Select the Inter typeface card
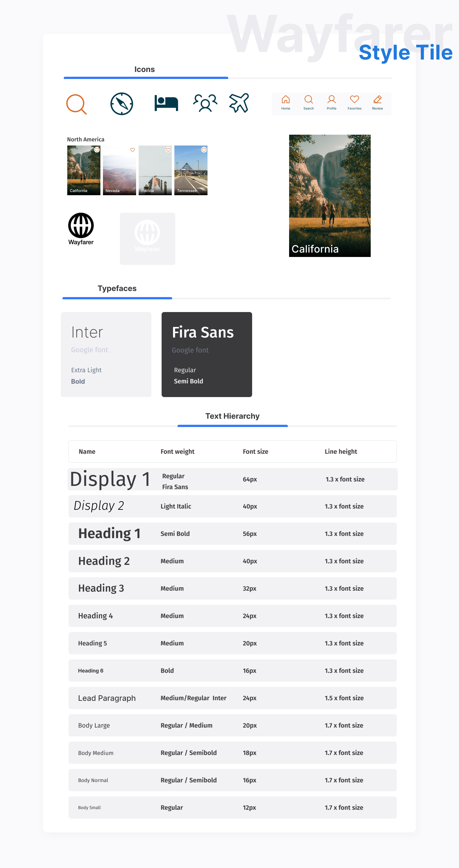The height and width of the screenshot is (868, 459). [x=106, y=354]
